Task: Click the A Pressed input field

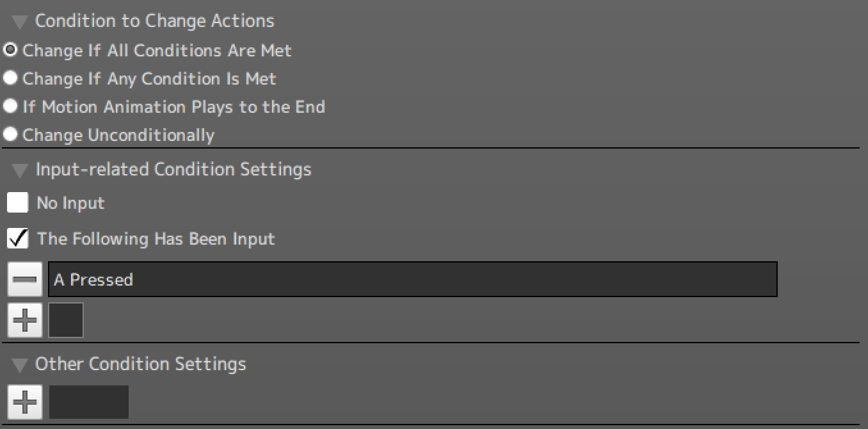Action: click(x=412, y=279)
